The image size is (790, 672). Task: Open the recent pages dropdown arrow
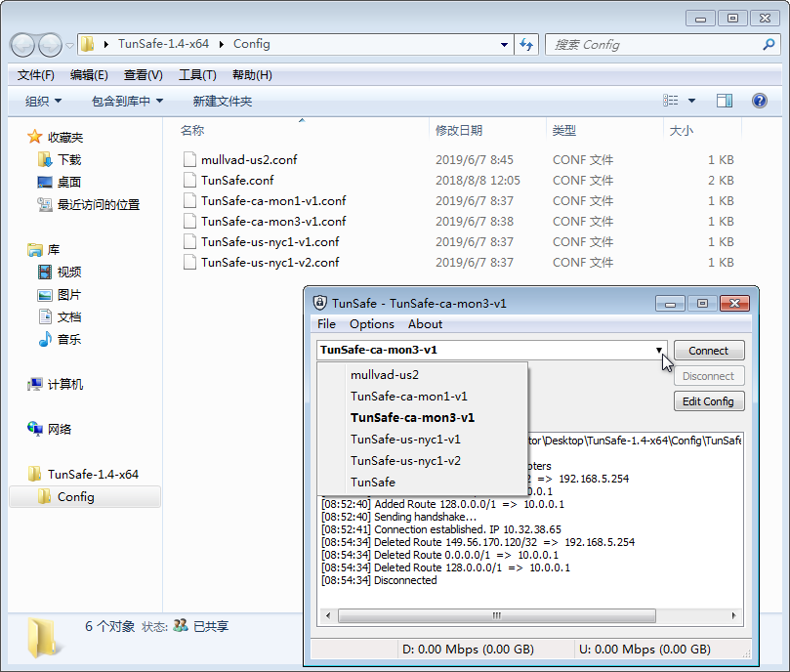[69, 45]
